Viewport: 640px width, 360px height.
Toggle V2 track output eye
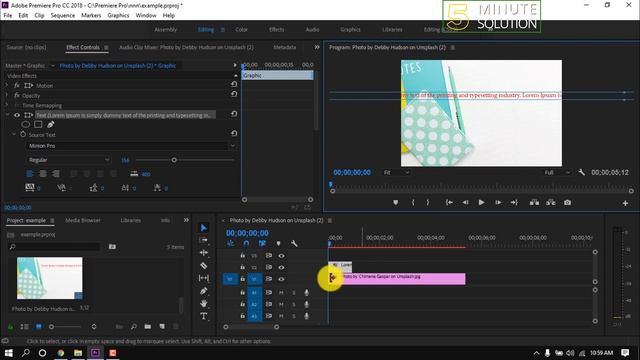click(281, 267)
